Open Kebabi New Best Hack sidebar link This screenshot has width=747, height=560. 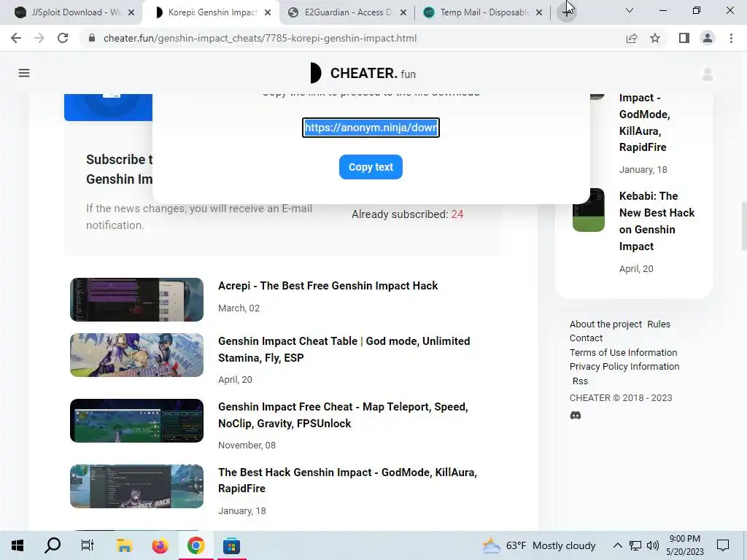[657, 221]
